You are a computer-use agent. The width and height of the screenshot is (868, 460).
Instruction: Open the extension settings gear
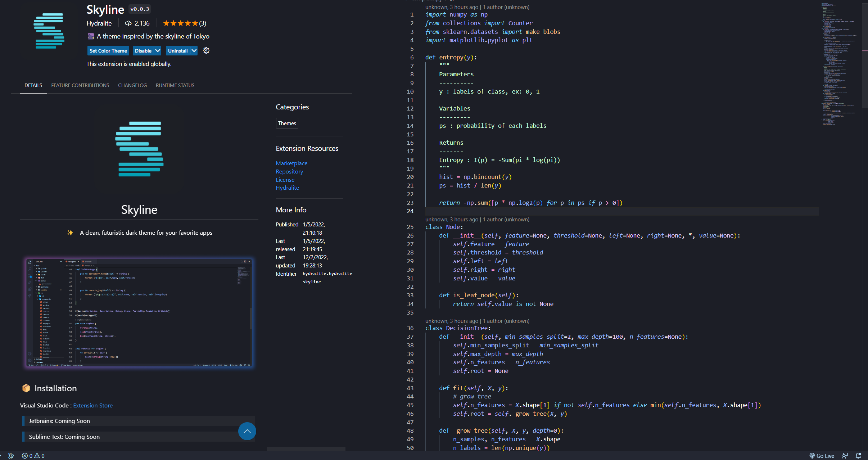click(x=206, y=51)
